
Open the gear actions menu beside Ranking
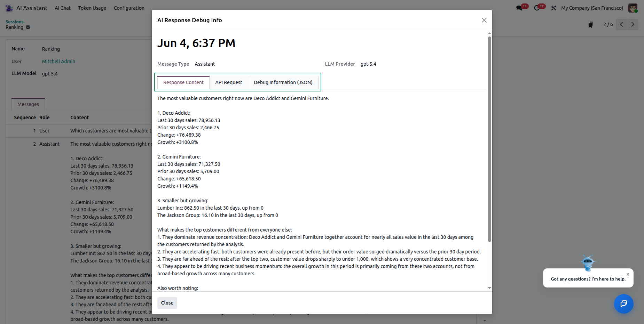(28, 27)
